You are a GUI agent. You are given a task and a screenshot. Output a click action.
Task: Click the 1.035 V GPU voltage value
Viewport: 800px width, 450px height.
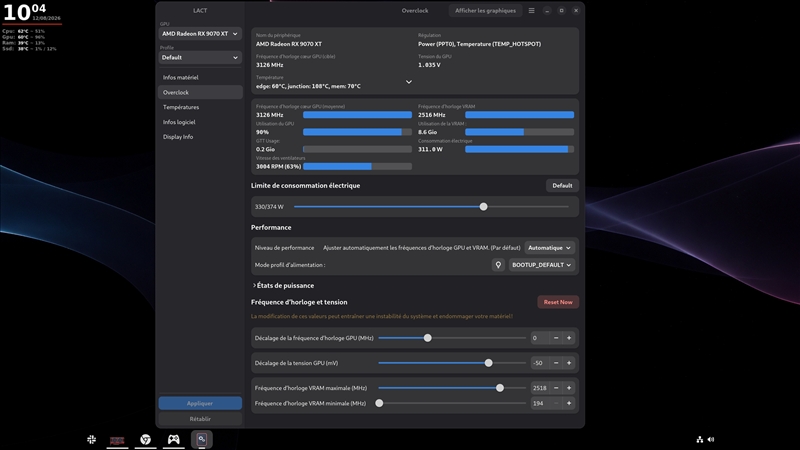[x=429, y=65]
